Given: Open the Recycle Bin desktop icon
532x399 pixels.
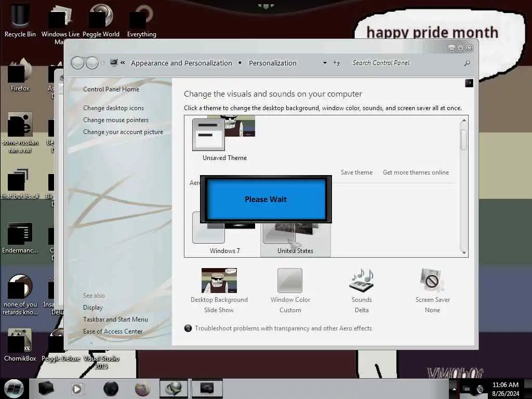Looking at the screenshot, I should coord(20,20).
